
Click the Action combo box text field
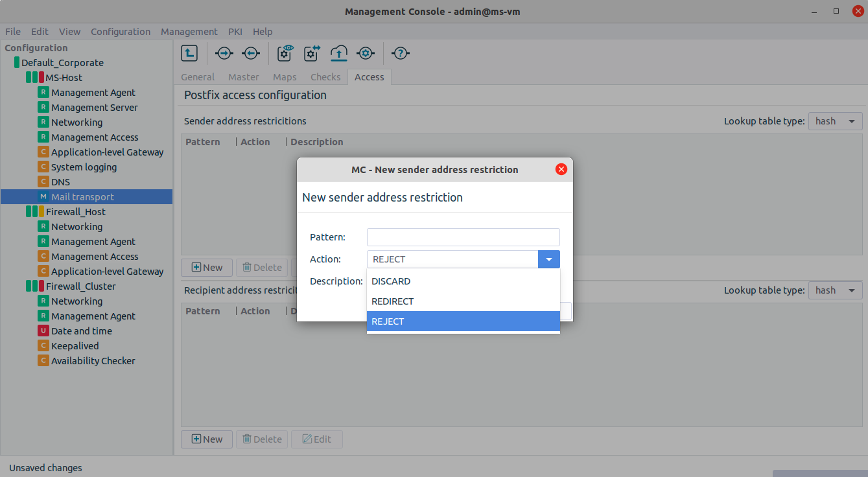click(x=452, y=259)
